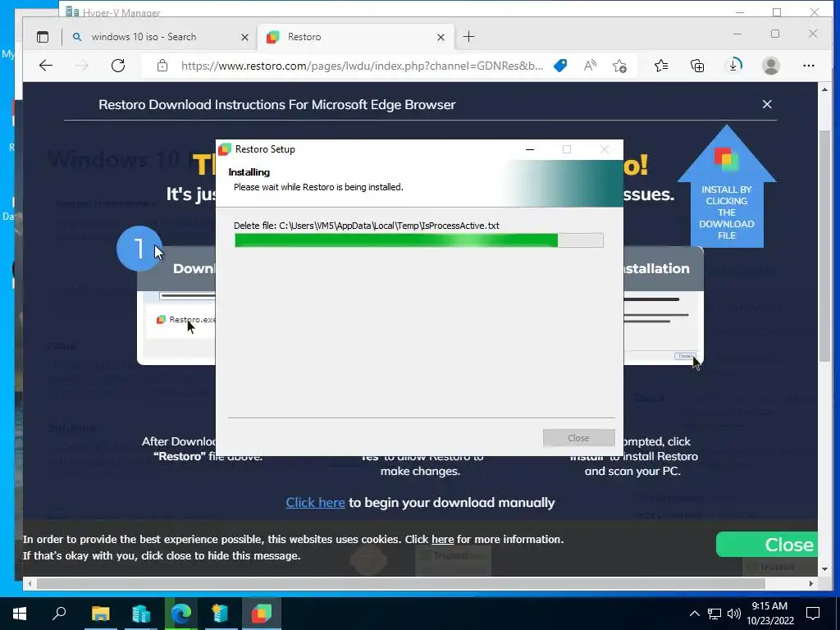Open the Edge tab actions menu icon
Viewport: 840px width, 630px height.
point(43,37)
